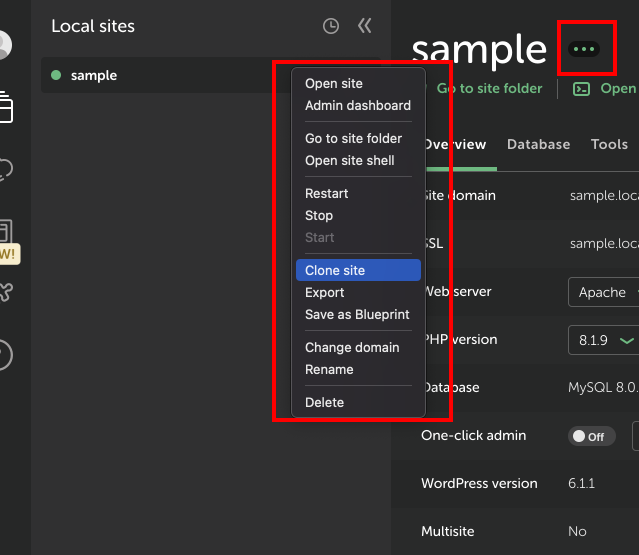Click the Multisite No value
This screenshot has width=639, height=555.
[577, 532]
